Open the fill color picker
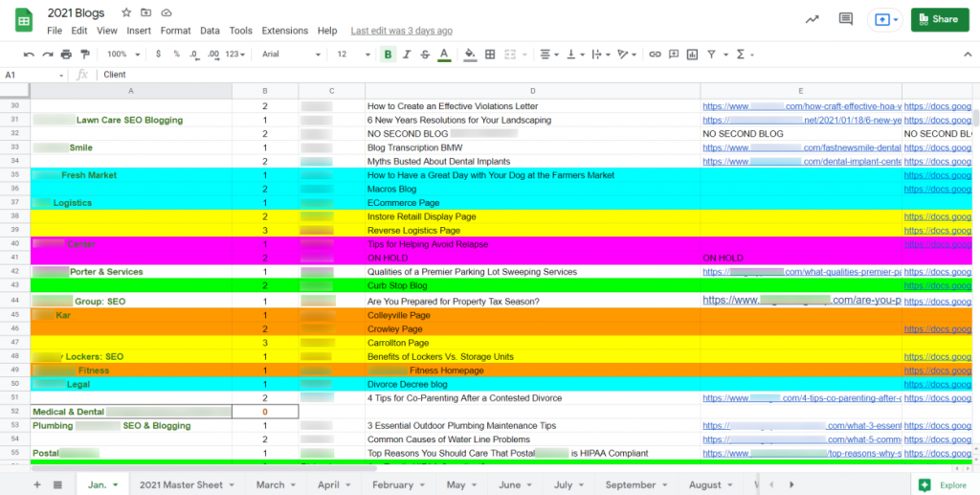 [468, 55]
